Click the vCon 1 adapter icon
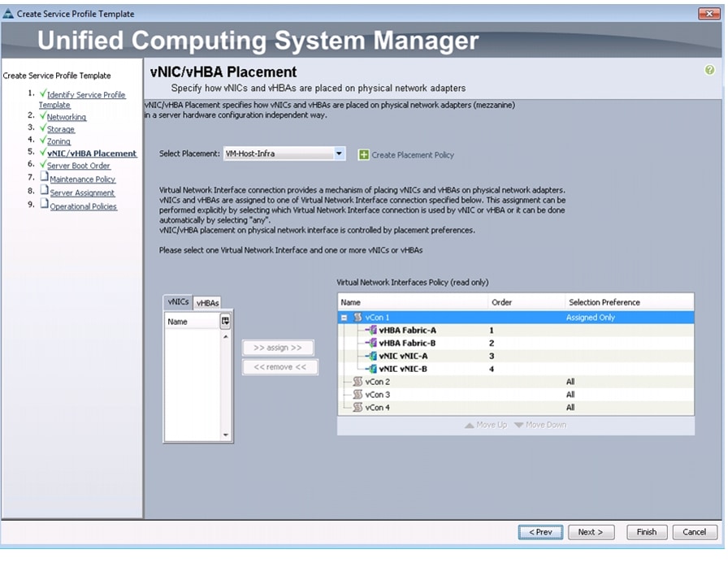728x571 pixels. pos(357,318)
